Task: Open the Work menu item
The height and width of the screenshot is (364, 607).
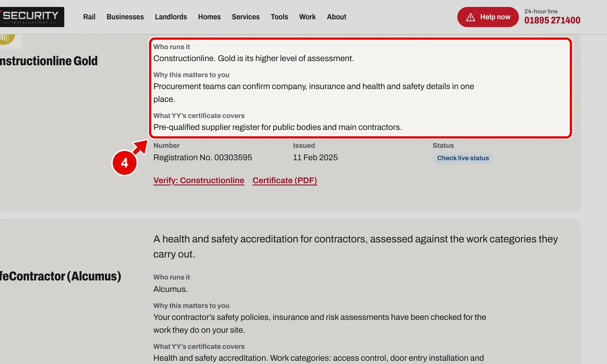Action: pos(307,17)
